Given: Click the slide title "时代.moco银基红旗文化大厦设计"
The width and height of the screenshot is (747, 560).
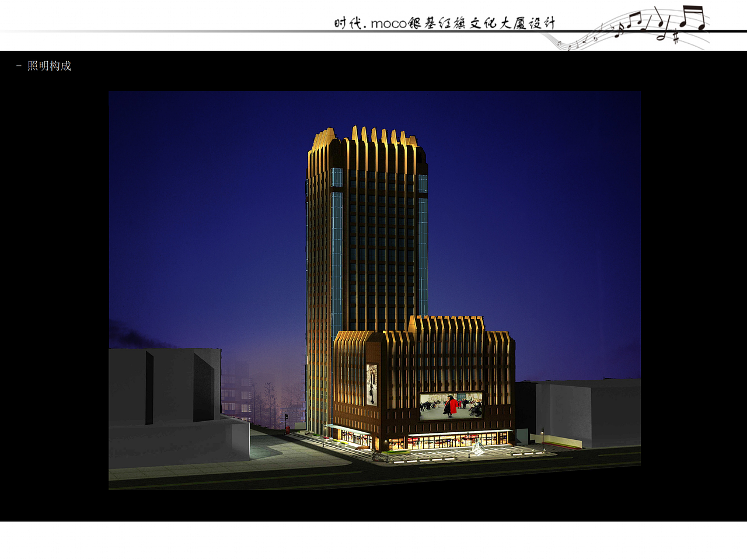Looking at the screenshot, I should tap(445, 23).
